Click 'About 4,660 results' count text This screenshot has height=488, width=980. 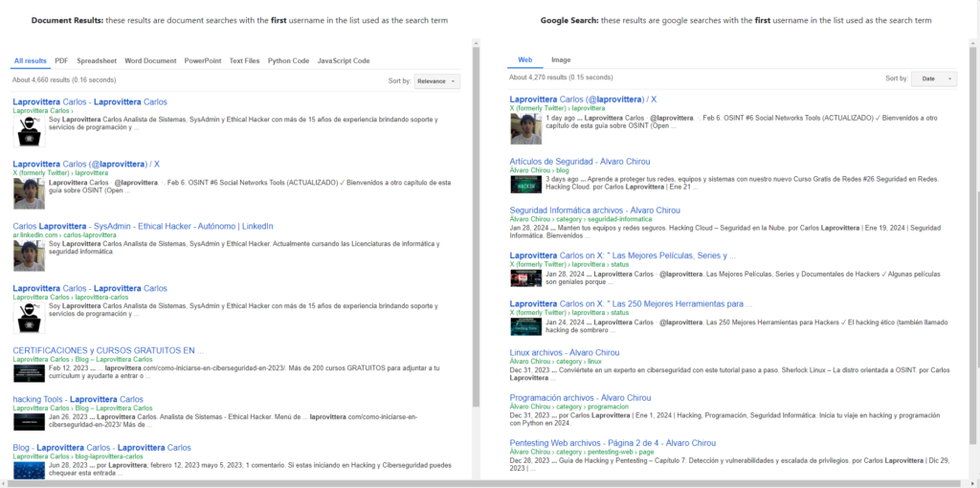click(64, 80)
